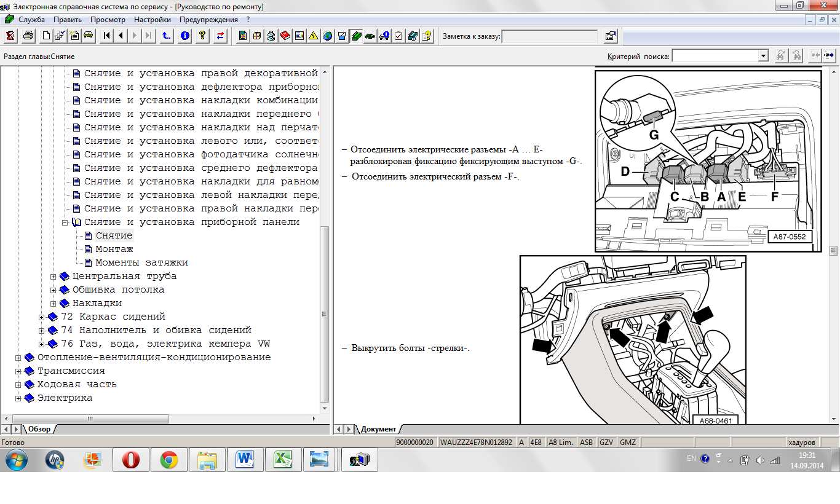Click the globe icon in the toolbar
Image resolution: width=840 pixels, height=504 pixels.
(327, 36)
